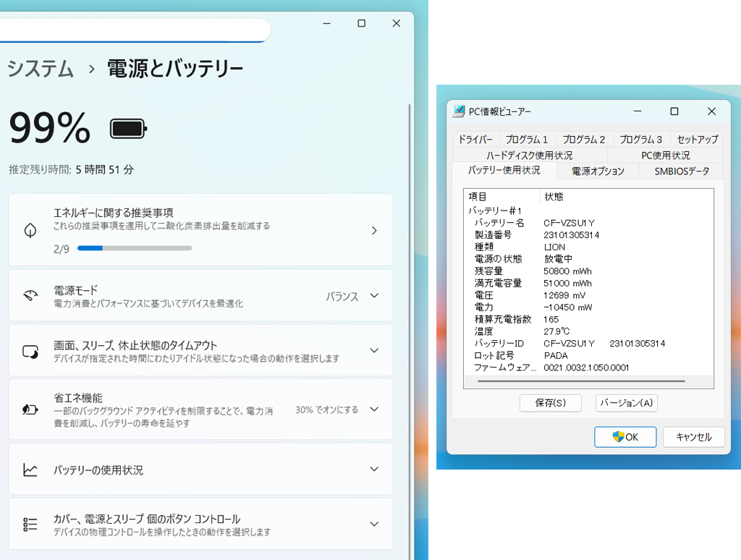Click the energy saver battery icon

point(30,410)
